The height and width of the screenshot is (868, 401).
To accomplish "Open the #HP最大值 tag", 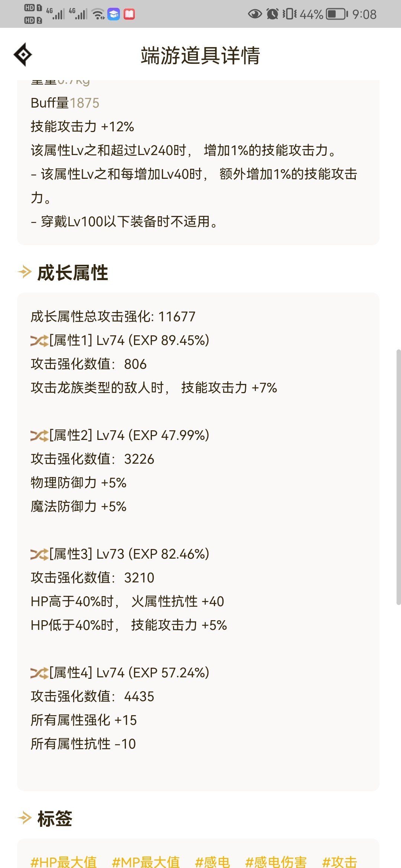I will pos(63,861).
